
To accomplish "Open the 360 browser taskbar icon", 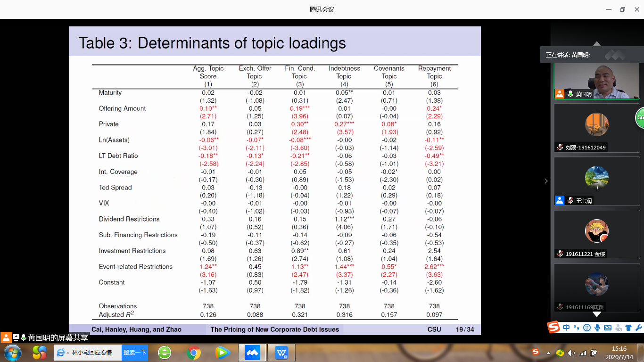I will coord(165,353).
